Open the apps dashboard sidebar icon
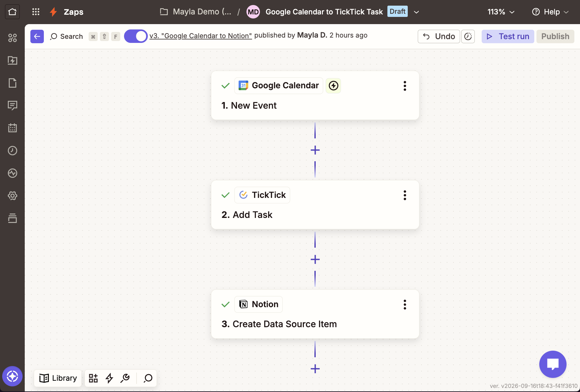 pos(12,38)
